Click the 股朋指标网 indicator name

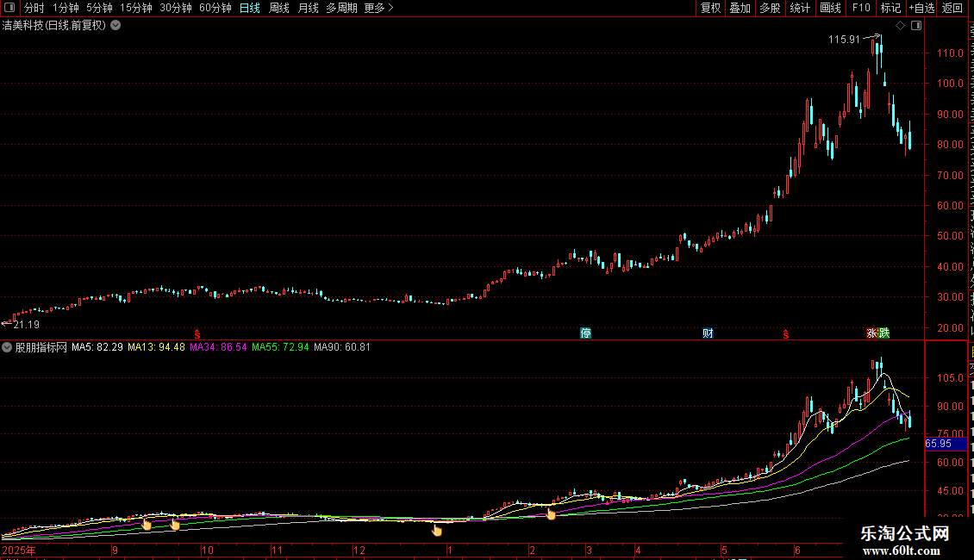click(41, 347)
